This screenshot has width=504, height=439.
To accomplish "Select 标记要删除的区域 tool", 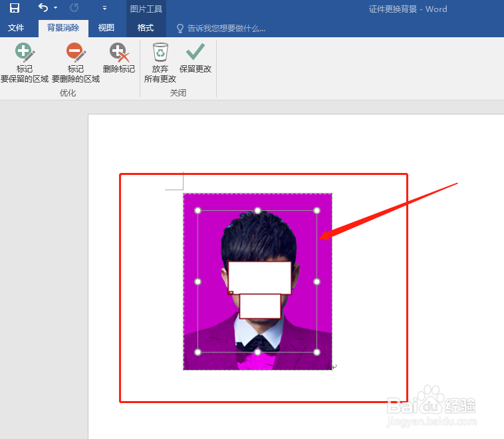I will [76, 63].
